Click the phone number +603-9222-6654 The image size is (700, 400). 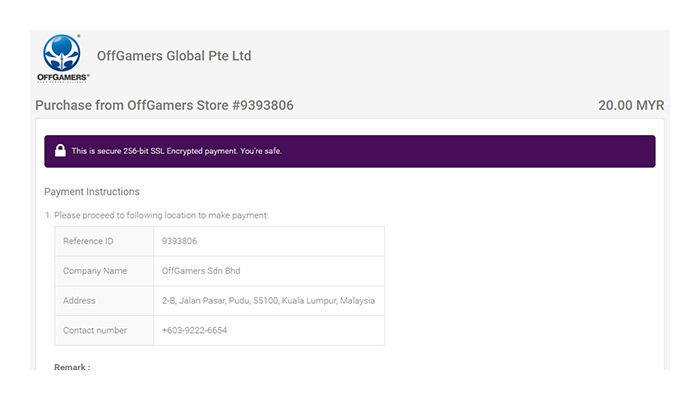coord(194,331)
